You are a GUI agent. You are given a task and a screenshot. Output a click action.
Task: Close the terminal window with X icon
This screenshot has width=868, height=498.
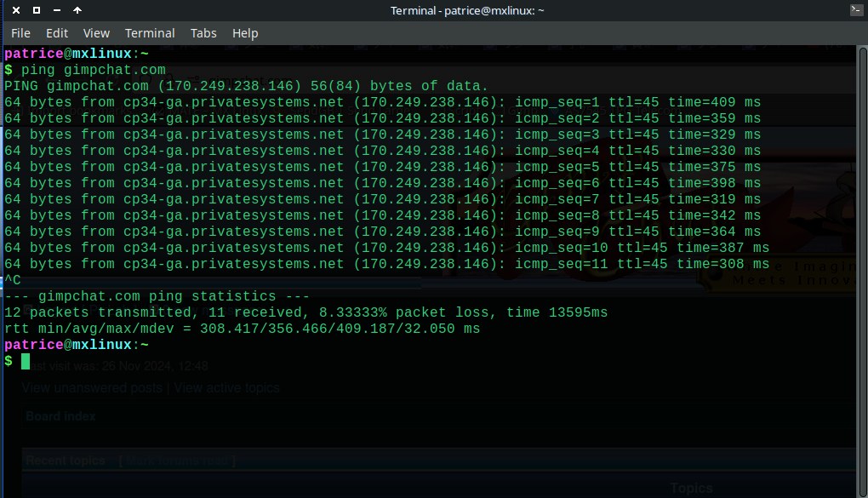pos(16,10)
